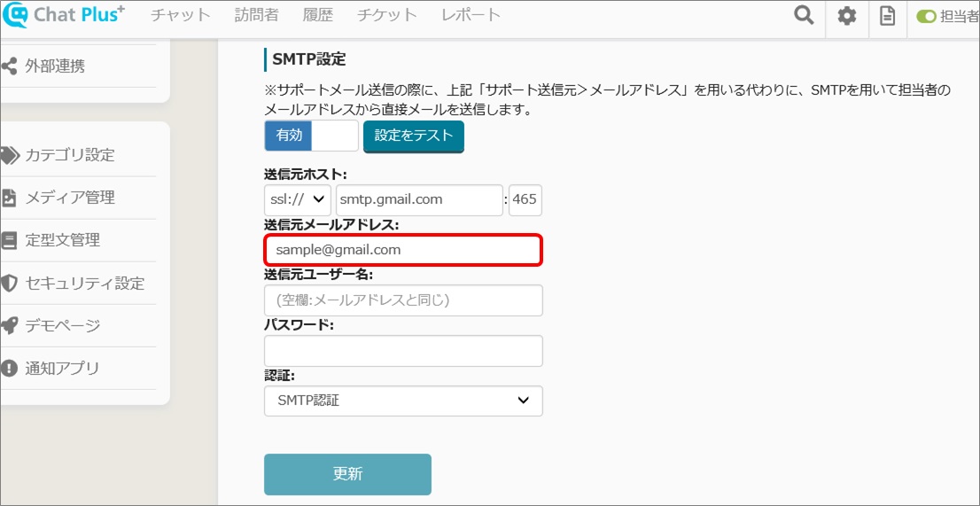Click the デモページ rocket icon
This screenshot has height=506, width=980.
[9, 325]
